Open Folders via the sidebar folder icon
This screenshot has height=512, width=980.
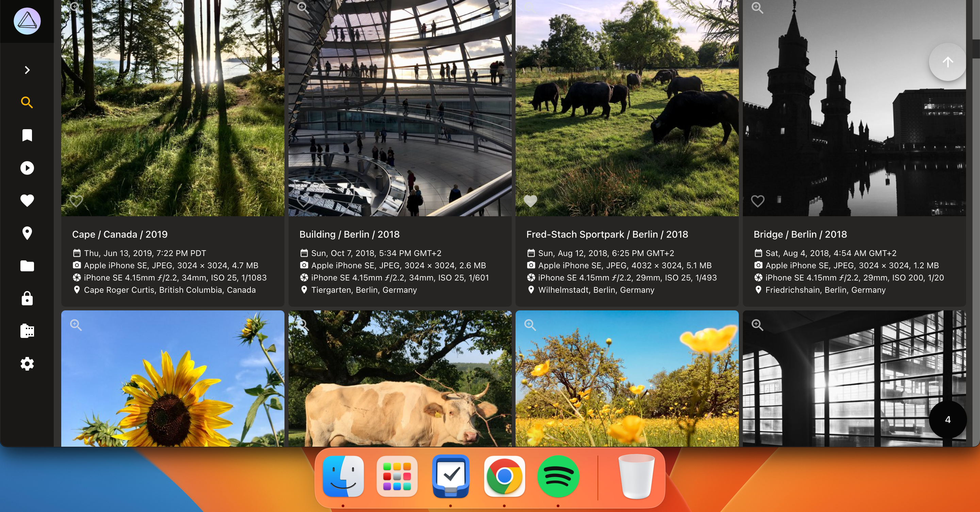tap(27, 266)
